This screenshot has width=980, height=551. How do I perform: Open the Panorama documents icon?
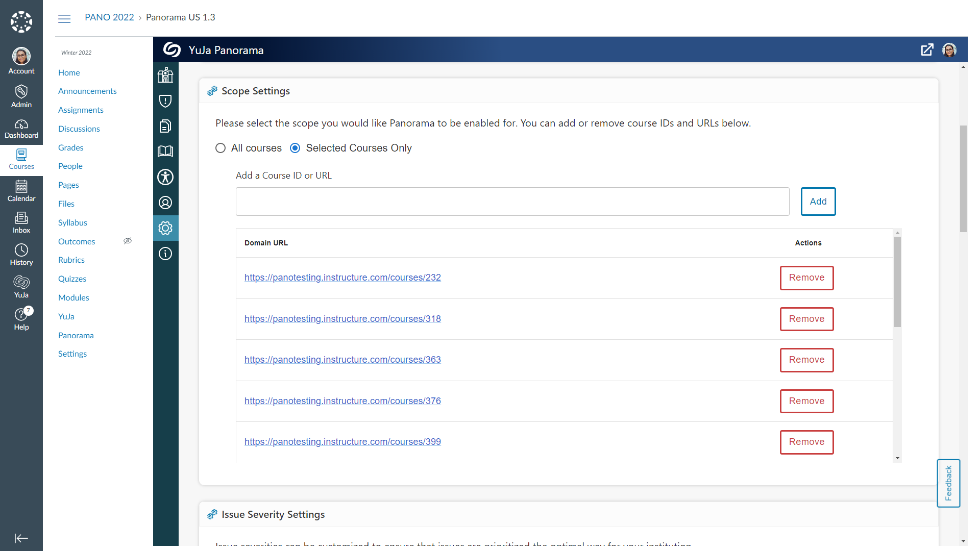[165, 126]
